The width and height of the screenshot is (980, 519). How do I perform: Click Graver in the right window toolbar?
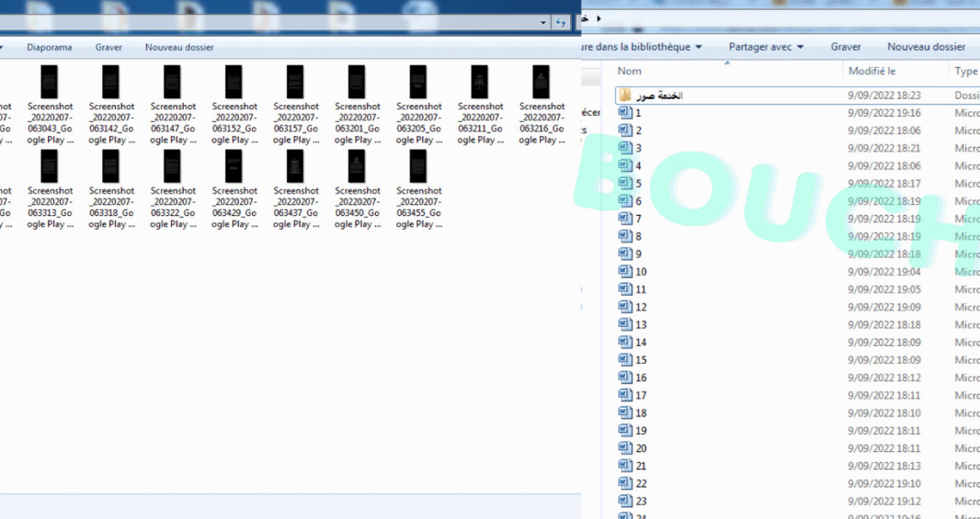pyautogui.click(x=846, y=47)
